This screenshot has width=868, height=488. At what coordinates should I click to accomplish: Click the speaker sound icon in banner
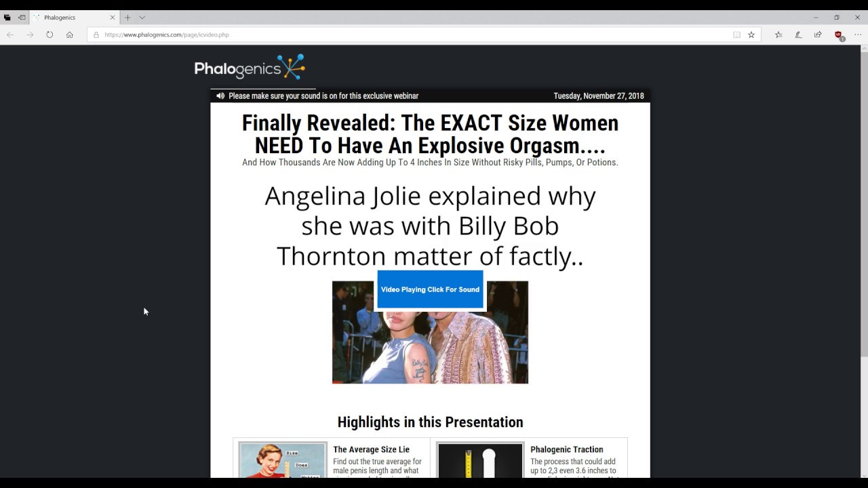(220, 96)
